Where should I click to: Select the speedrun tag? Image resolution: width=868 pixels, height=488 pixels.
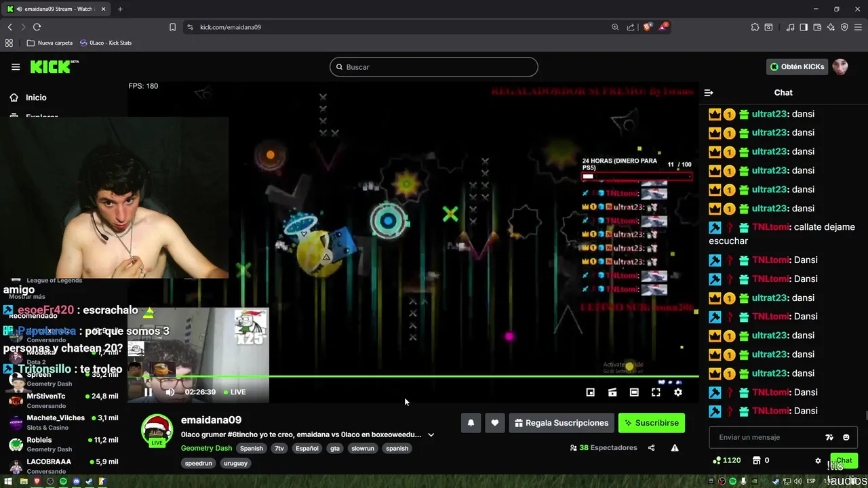click(199, 463)
